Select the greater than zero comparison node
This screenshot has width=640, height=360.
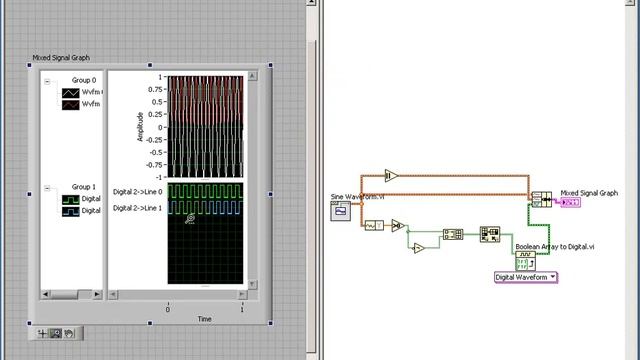pos(398,225)
